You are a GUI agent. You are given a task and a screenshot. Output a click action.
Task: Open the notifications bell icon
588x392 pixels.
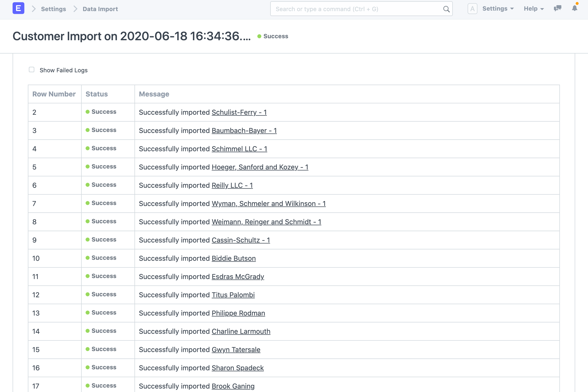[574, 8]
